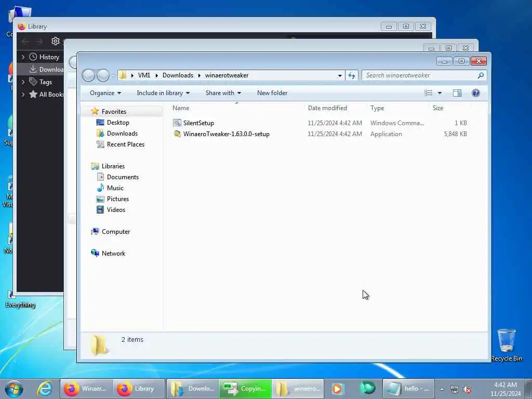Expand All Bookmarks in Library window
This screenshot has width=532, height=399.
[23, 95]
